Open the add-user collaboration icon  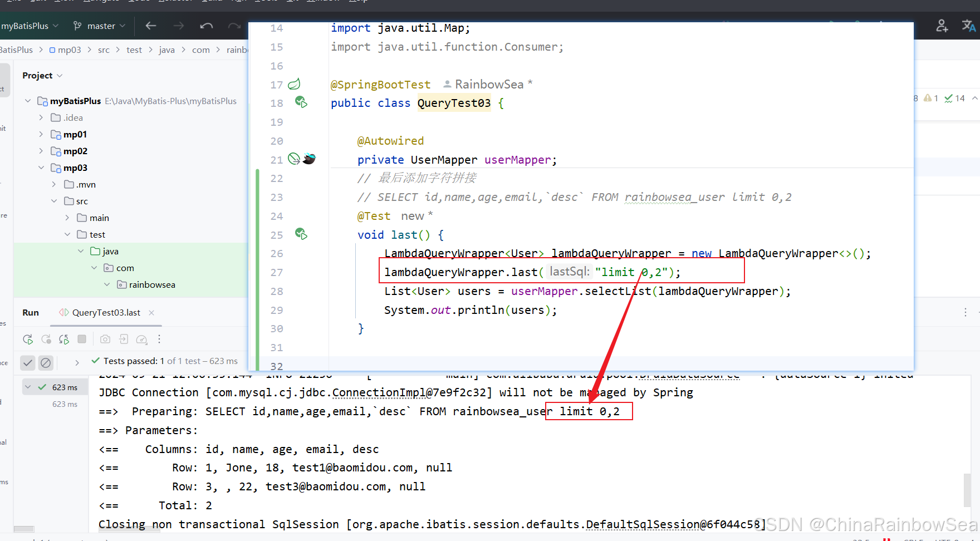pyautogui.click(x=942, y=26)
